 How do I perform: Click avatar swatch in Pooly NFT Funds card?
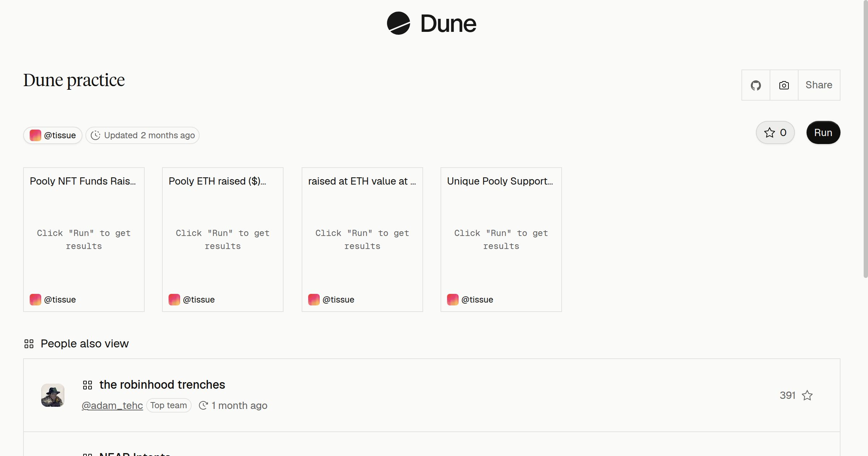35,300
